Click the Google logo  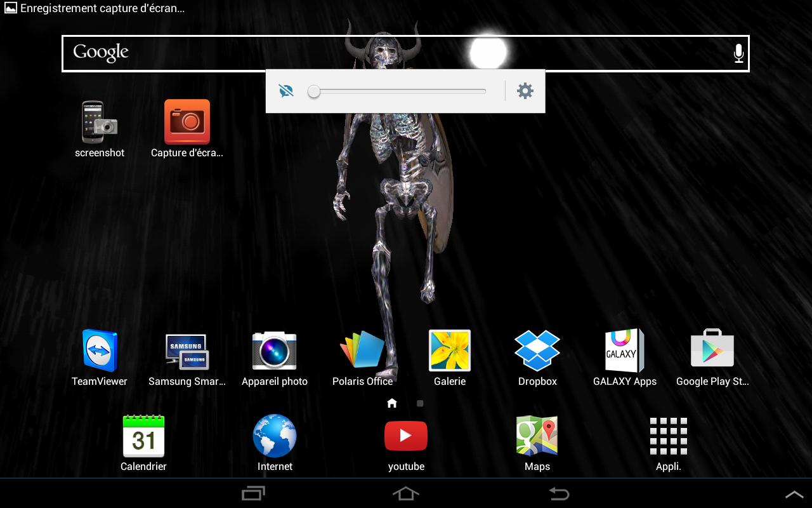pyautogui.click(x=101, y=52)
